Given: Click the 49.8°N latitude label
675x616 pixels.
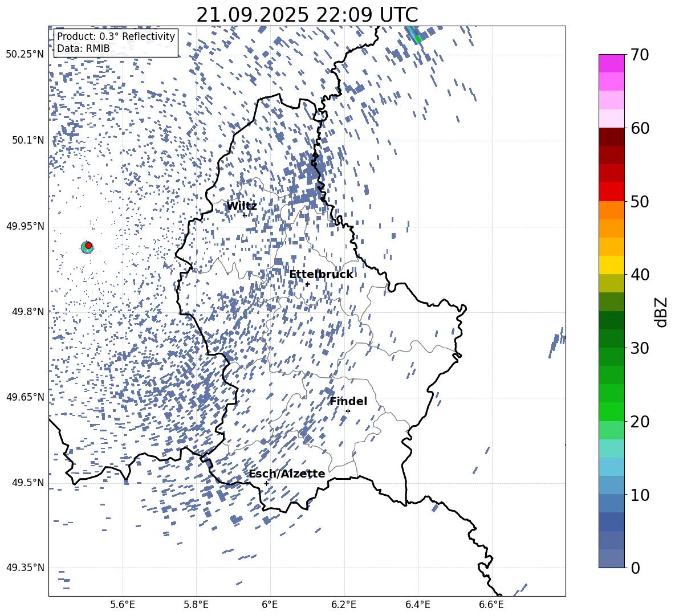Looking at the screenshot, I should pos(28,312).
